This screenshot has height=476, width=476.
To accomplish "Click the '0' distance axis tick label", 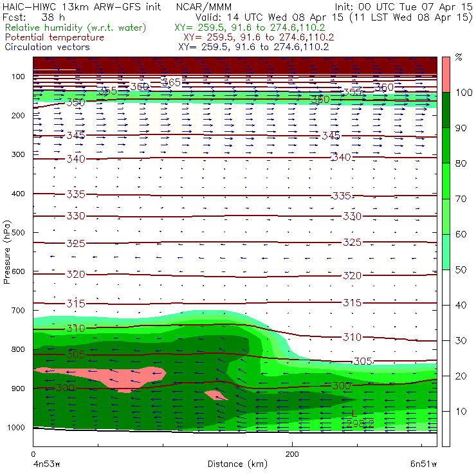I will 33,454.
